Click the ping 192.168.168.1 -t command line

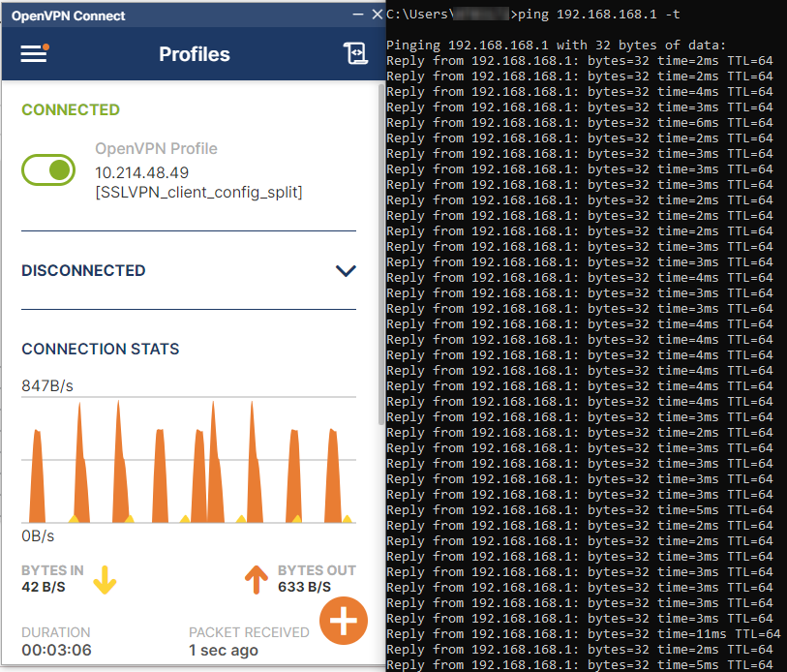click(533, 15)
